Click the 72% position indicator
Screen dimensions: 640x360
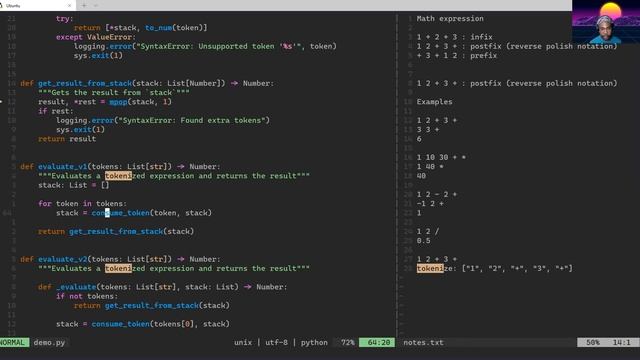point(347,342)
